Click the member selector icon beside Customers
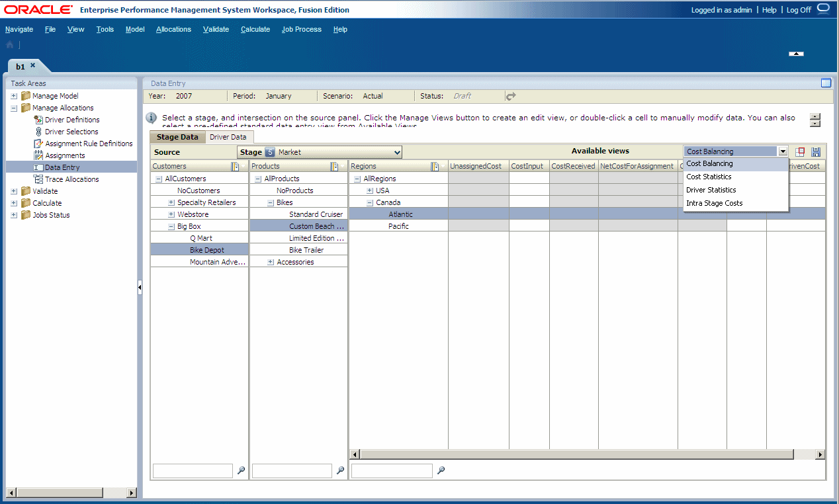839x504 pixels. tap(235, 166)
